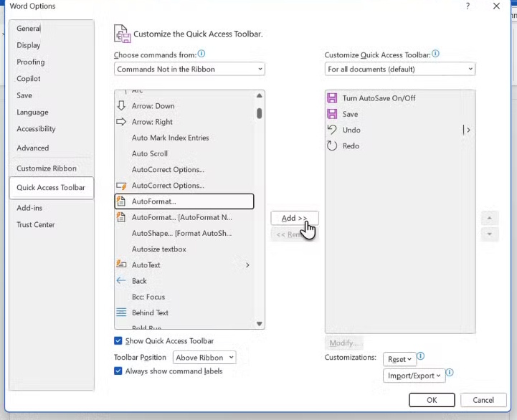Toggle Always show command labels checkbox
The height and width of the screenshot is (420, 517).
click(x=118, y=371)
